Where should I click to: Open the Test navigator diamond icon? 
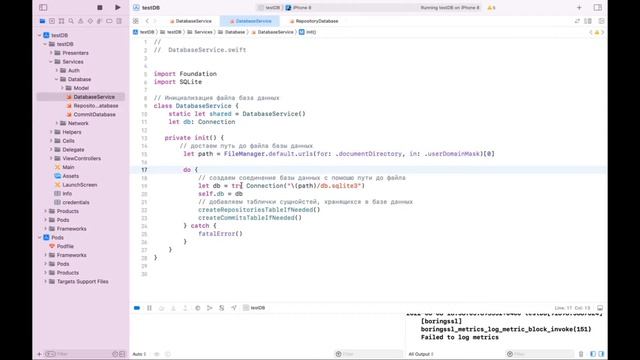click(90, 21)
